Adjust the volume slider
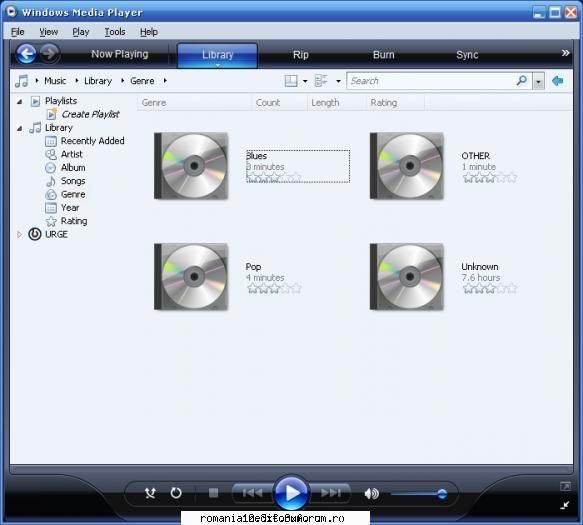This screenshot has height=525, width=583. click(419, 494)
